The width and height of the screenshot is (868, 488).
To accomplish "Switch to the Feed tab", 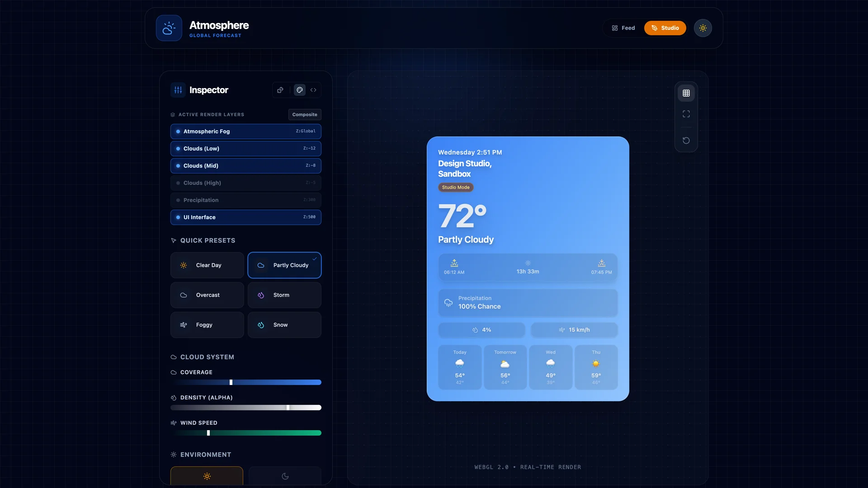I will (623, 28).
